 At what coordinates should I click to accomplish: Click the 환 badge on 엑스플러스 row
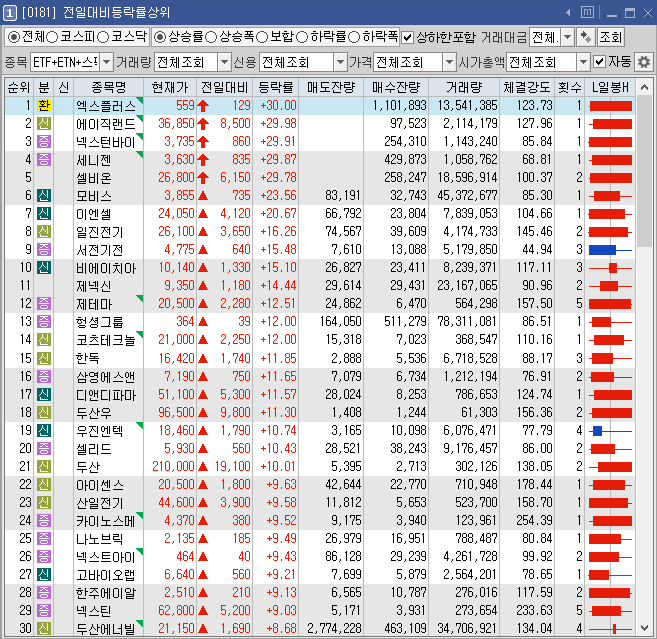click(44, 106)
